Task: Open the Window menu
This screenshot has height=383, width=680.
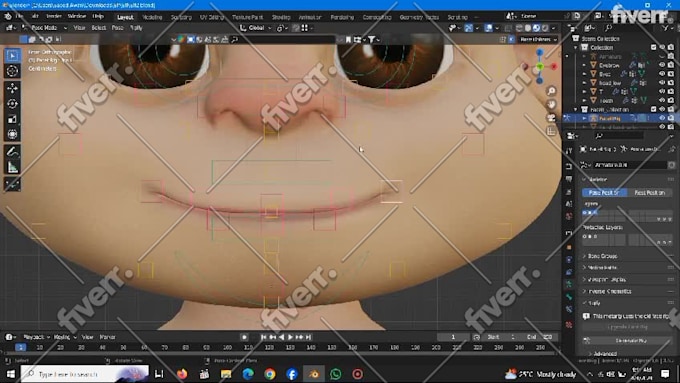Action: coord(76,16)
